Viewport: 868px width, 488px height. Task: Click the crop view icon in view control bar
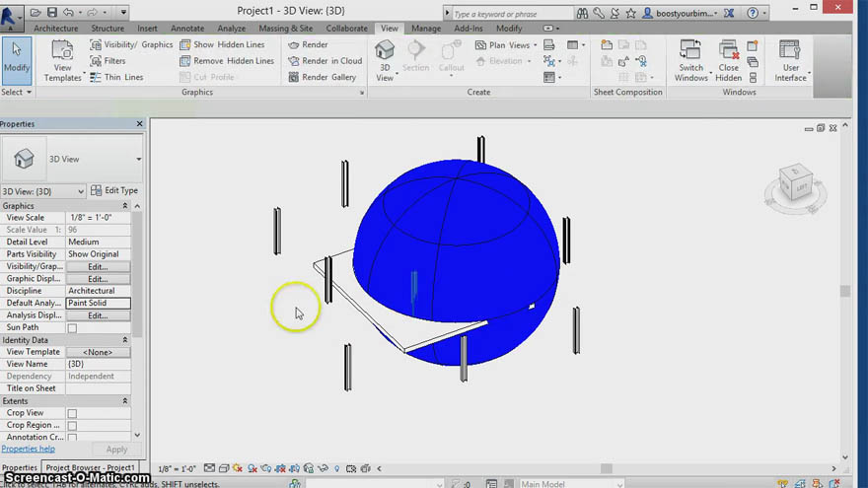pos(280,468)
